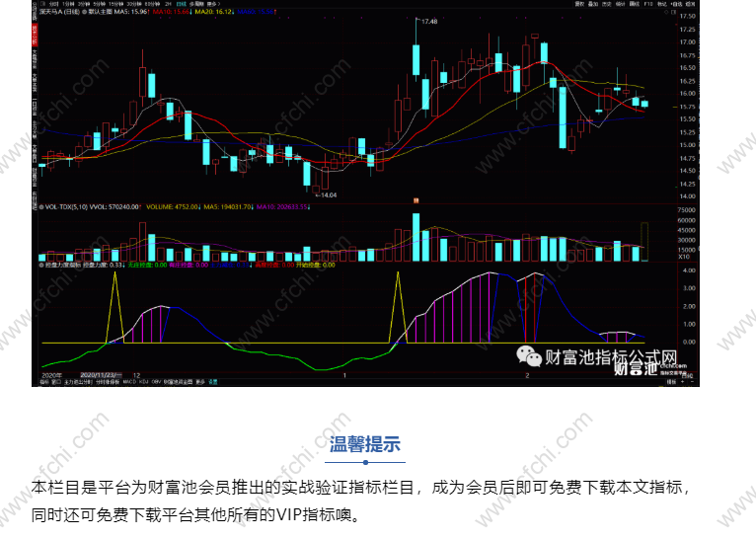Select the MACD indicator tab

[129, 382]
